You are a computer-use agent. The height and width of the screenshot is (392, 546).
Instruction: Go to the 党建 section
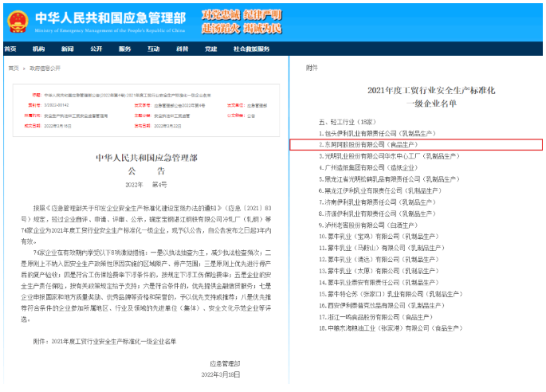click(210, 49)
